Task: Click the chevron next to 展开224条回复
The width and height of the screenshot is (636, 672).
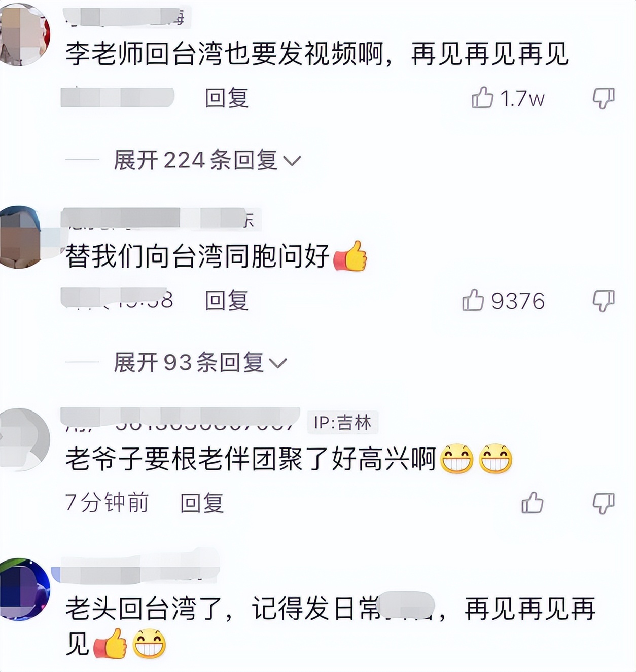Action: [x=292, y=161]
